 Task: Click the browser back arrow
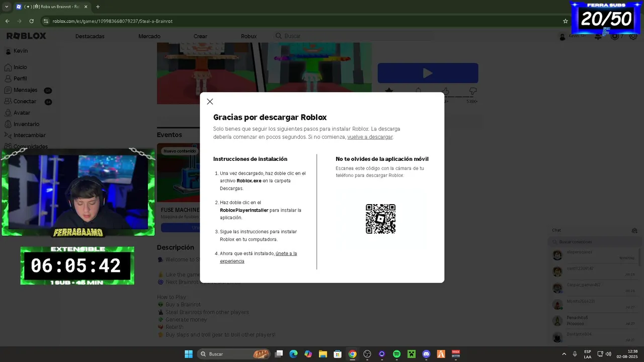pyautogui.click(x=7, y=21)
